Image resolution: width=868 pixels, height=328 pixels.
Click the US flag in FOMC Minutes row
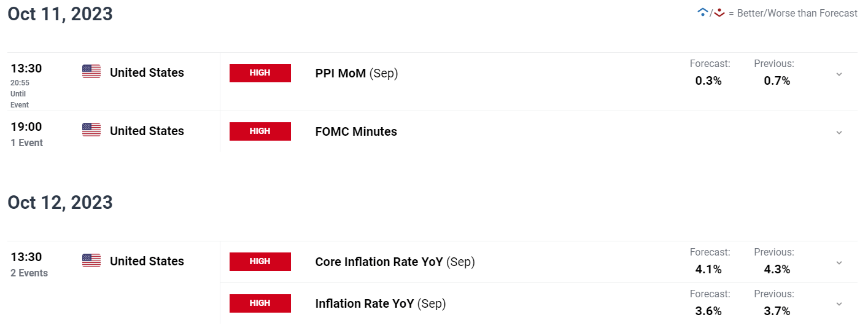click(91, 130)
